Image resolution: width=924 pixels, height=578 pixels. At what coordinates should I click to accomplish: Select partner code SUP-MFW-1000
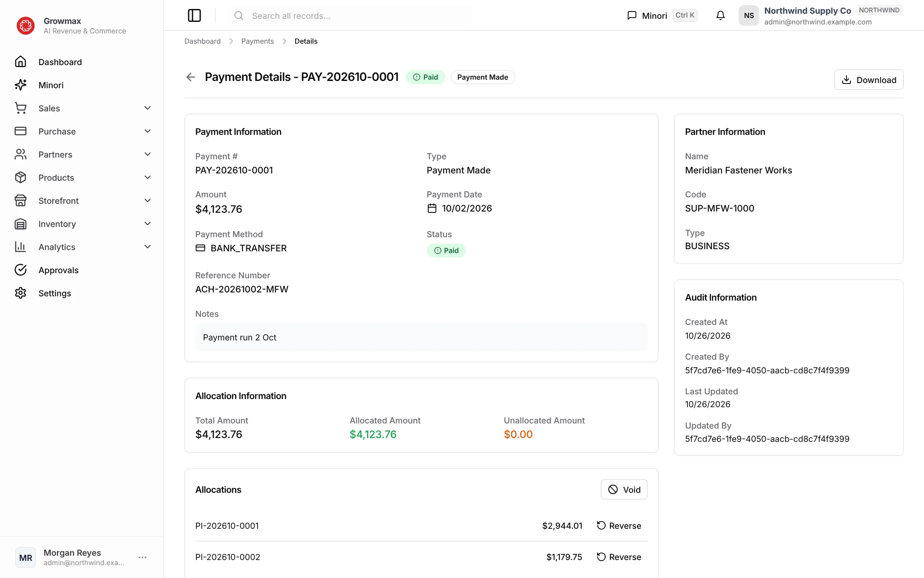pos(720,209)
